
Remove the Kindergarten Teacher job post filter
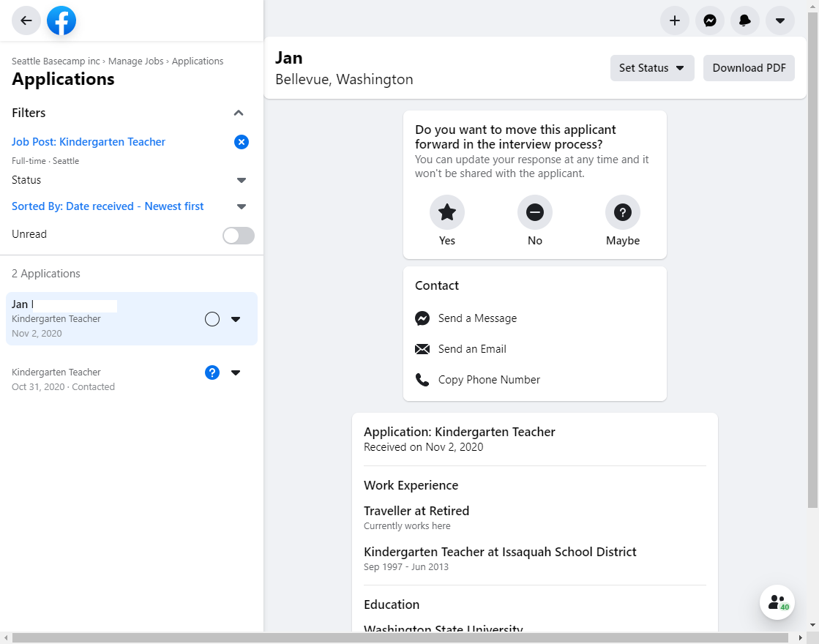[x=242, y=142]
